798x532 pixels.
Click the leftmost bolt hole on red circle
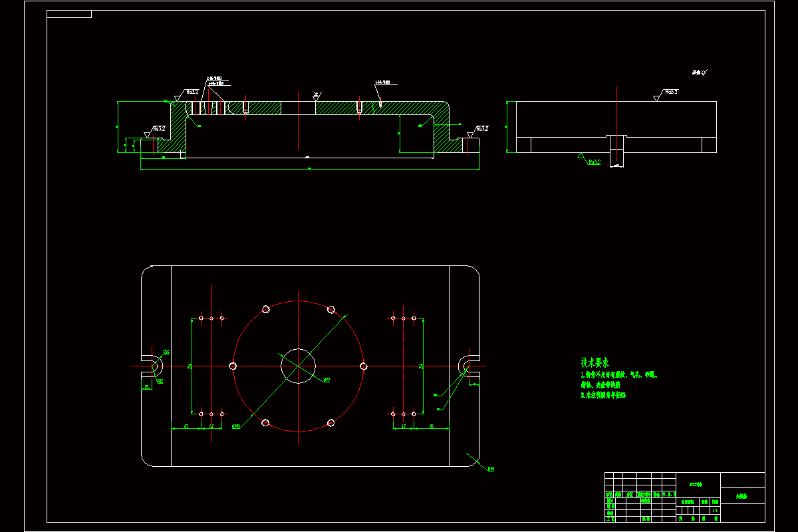click(x=233, y=366)
